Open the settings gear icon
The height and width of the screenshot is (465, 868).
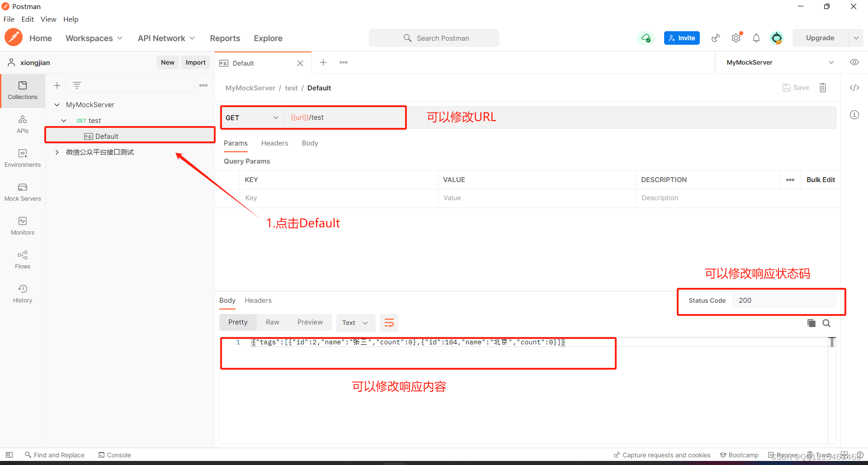pyautogui.click(x=736, y=38)
